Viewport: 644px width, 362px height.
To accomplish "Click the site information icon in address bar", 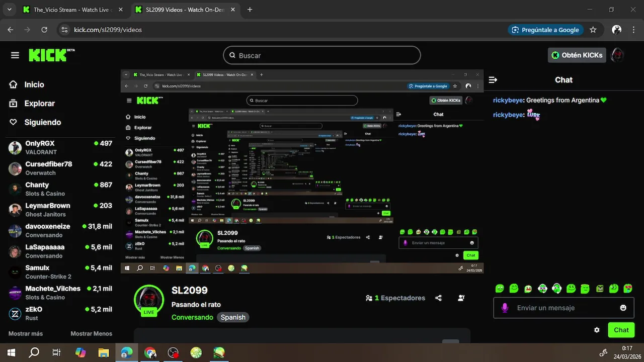I will click(64, 30).
